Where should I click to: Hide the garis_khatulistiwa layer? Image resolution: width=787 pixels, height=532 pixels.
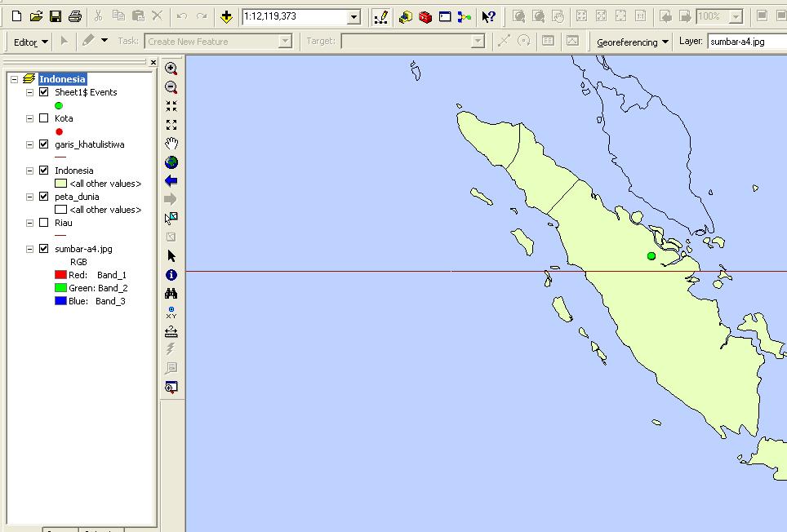[x=44, y=144]
